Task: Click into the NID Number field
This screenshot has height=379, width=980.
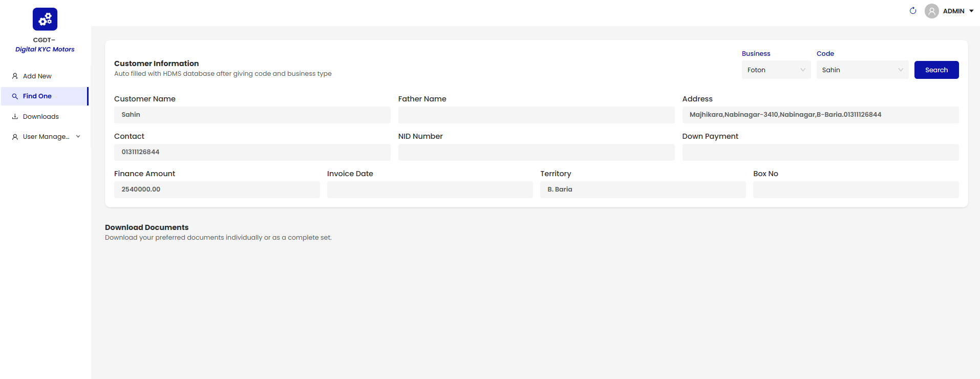Action: pyautogui.click(x=536, y=152)
